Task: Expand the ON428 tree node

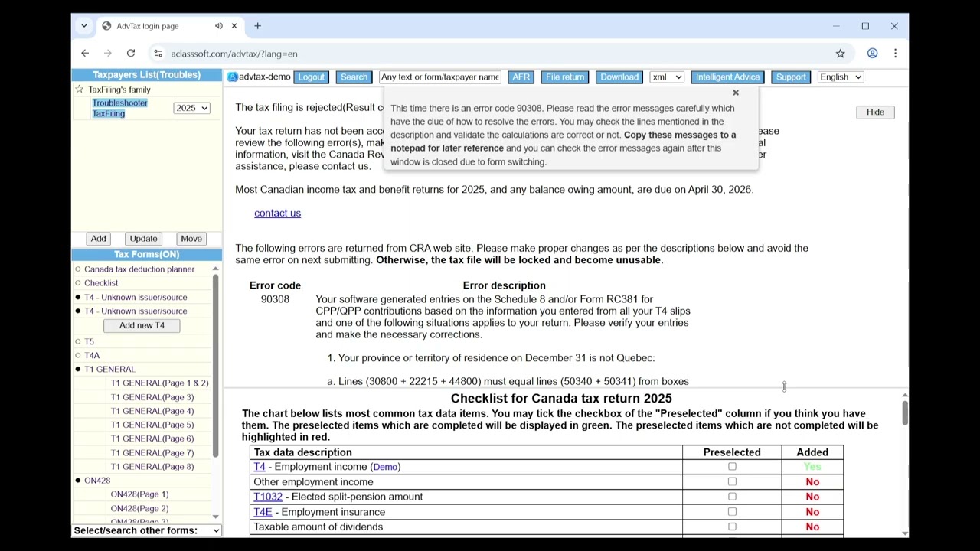Action: [77, 481]
